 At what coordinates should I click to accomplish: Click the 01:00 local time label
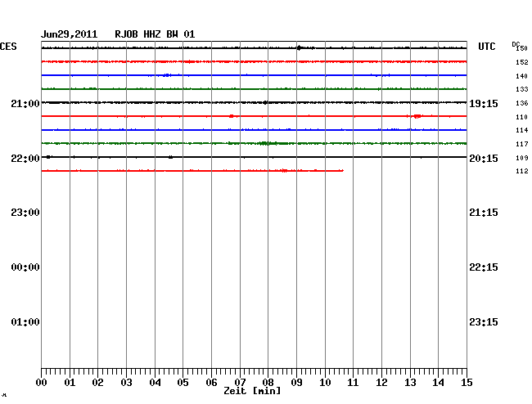25,321
